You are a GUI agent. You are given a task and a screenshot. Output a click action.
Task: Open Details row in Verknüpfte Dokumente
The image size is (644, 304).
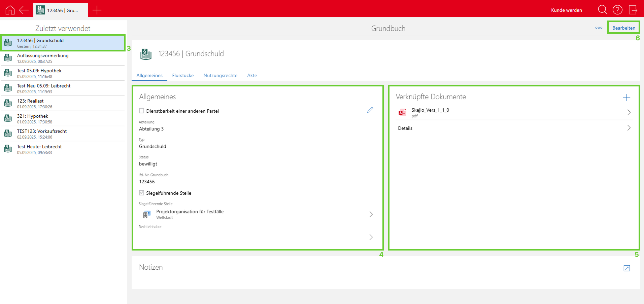514,128
